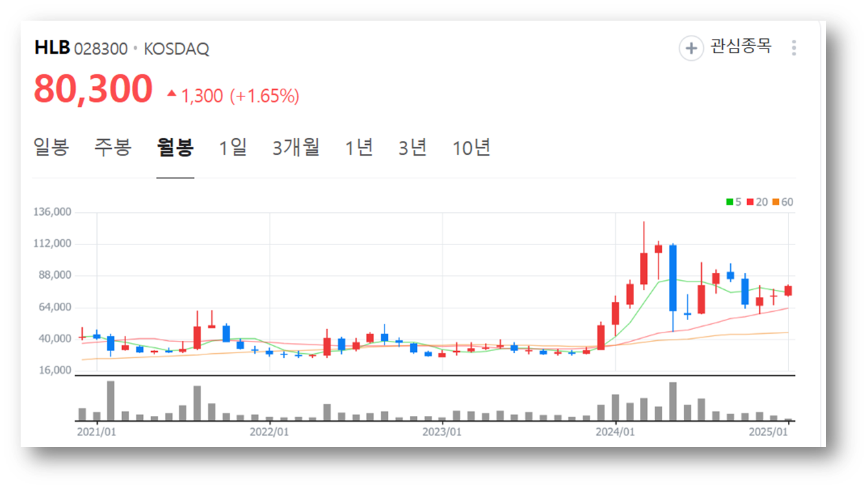The image size is (868, 489).
Task: Click the price change 1,300 (+1.65%)
Action: tap(240, 96)
